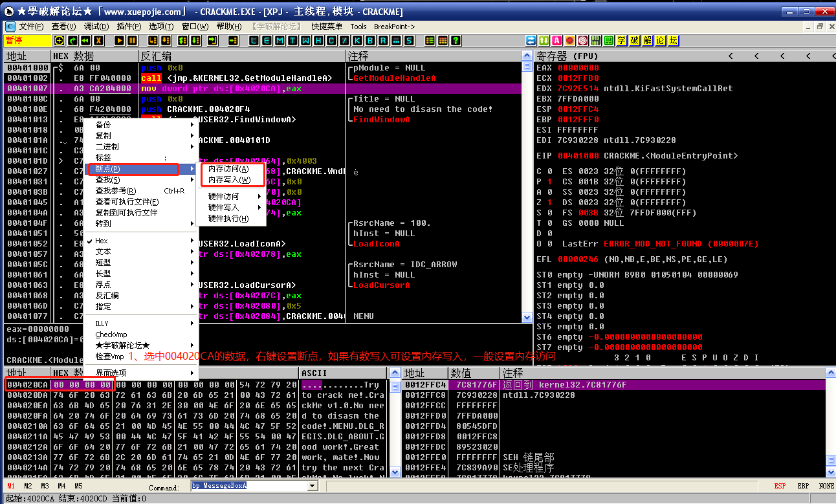
Task: Open help with green question mark icon
Action: tap(456, 41)
